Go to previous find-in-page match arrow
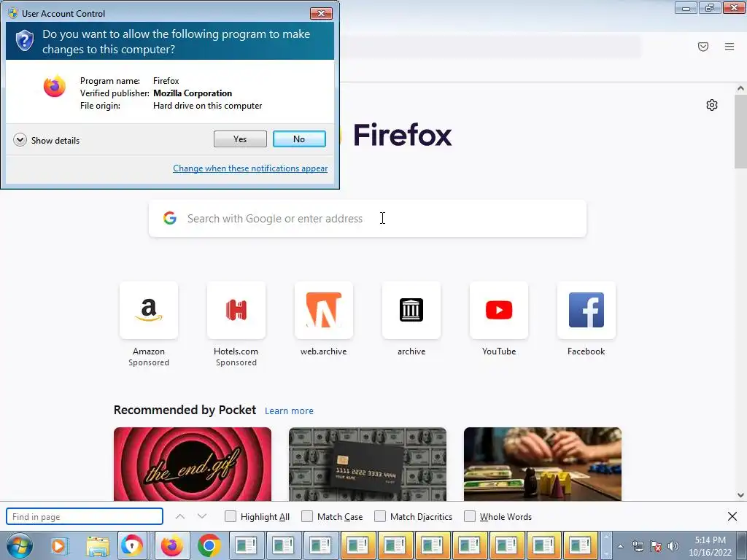The width and height of the screenshot is (747, 560). point(180,517)
